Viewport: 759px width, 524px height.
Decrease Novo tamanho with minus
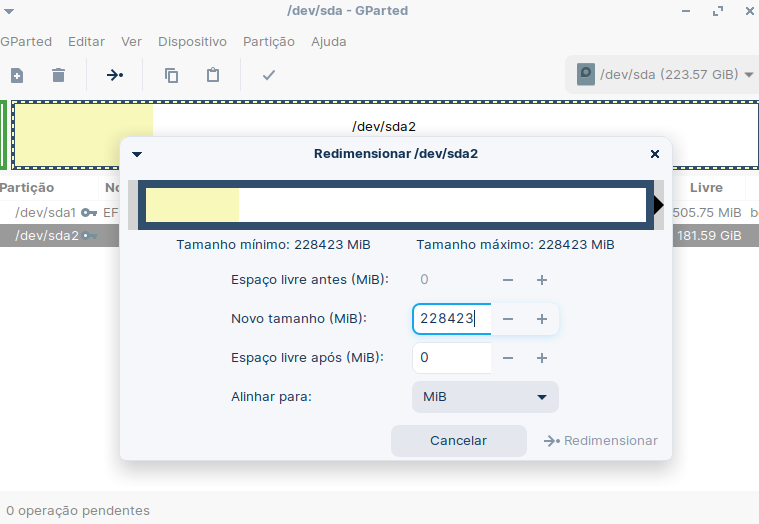[508, 319]
